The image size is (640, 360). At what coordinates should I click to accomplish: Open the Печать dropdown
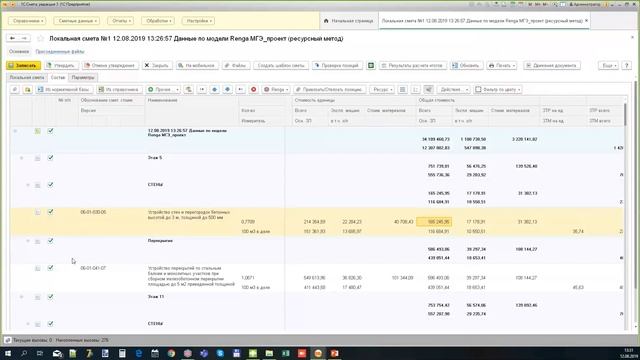pyautogui.click(x=502, y=65)
